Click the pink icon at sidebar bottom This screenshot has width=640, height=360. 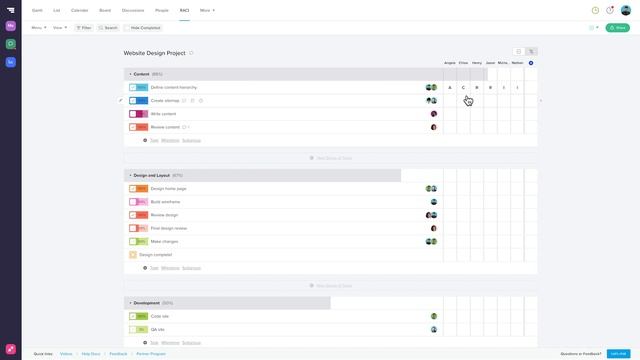pos(11,349)
